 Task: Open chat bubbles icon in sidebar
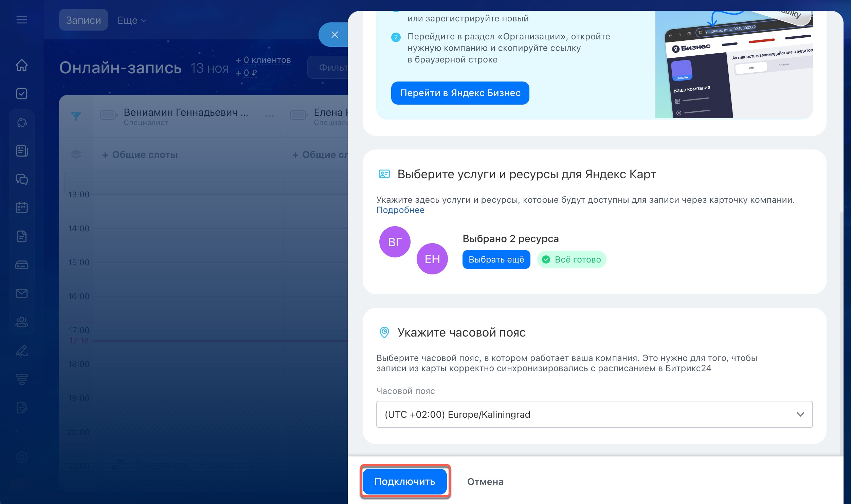22,179
